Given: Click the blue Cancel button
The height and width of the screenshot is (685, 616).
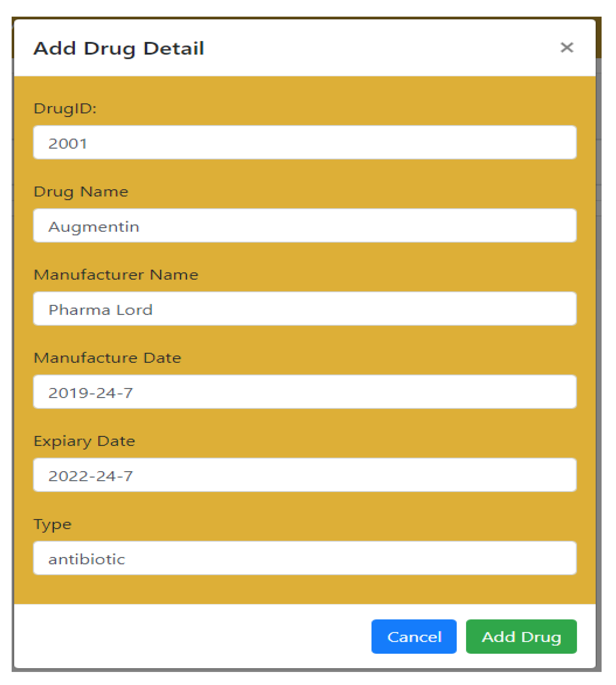Looking at the screenshot, I should (414, 636).
